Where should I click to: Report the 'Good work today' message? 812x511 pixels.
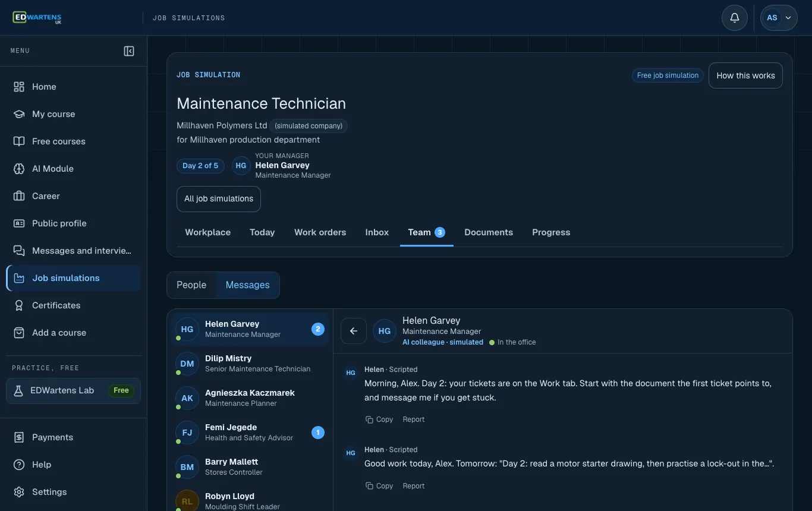(x=414, y=486)
